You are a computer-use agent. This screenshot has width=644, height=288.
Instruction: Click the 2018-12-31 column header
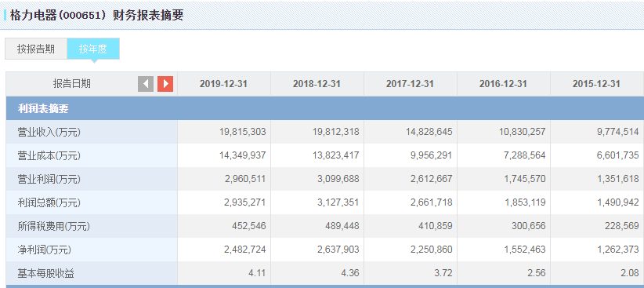coord(317,84)
